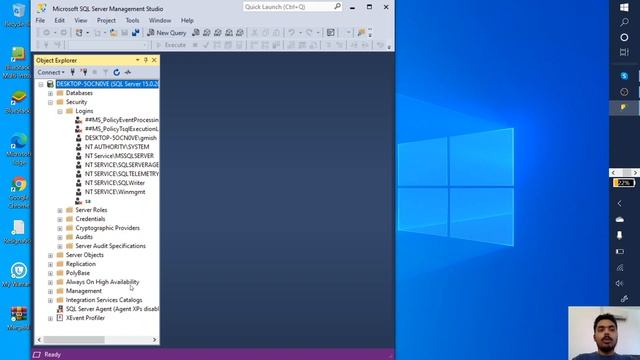Click the Connect Object Explorer plug icon

[x=73, y=72]
